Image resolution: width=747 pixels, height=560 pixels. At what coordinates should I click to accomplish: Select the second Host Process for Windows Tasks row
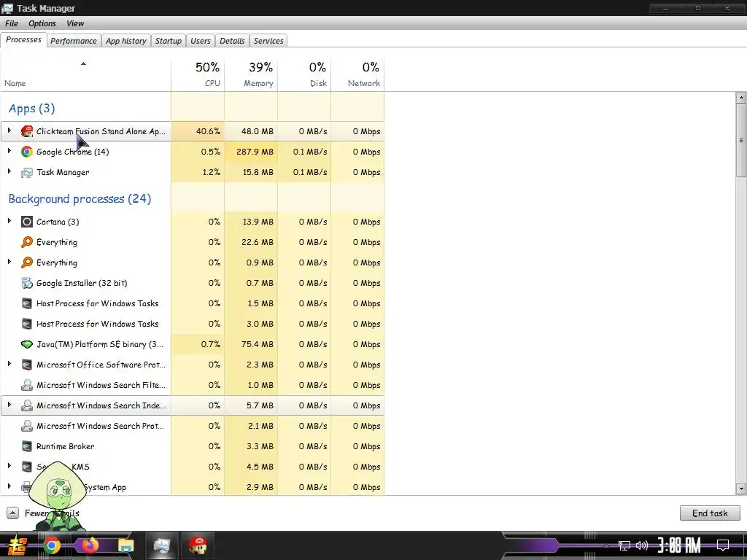point(193,324)
